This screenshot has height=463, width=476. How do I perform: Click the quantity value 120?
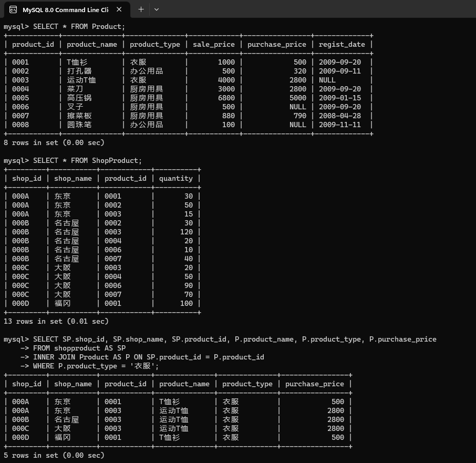pyautogui.click(x=186, y=232)
